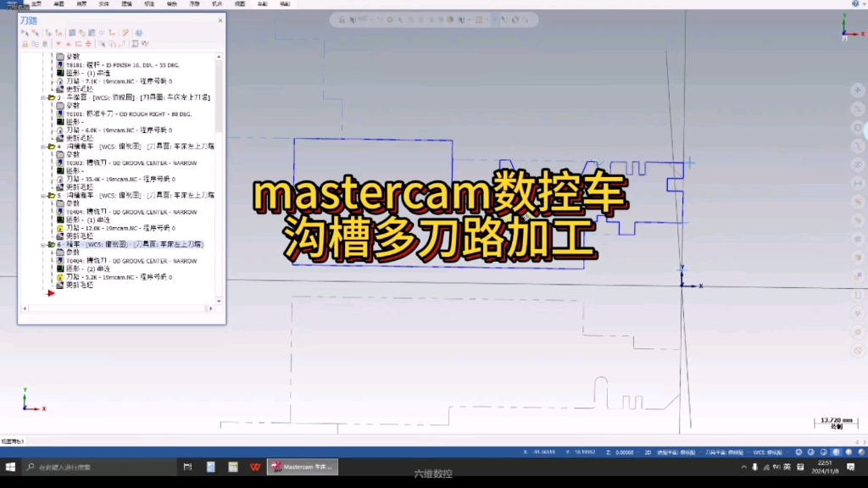
Task: Toggle 2D/3D mode in the status bar
Action: 648,452
